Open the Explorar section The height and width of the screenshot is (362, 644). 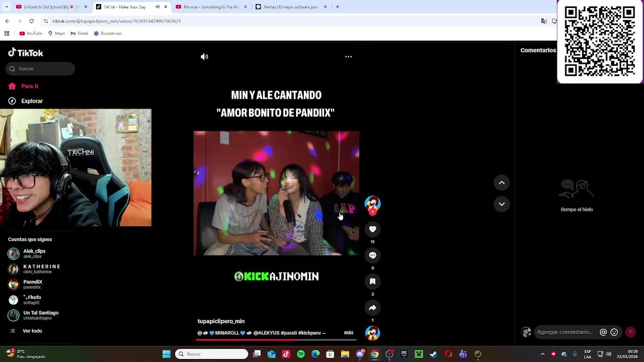click(26, 101)
